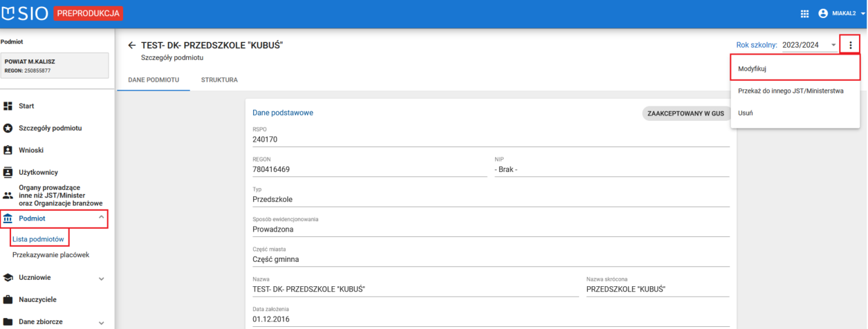
Task: Expand the Dane zbiorcze sidebar section
Action: pyautogui.click(x=101, y=322)
